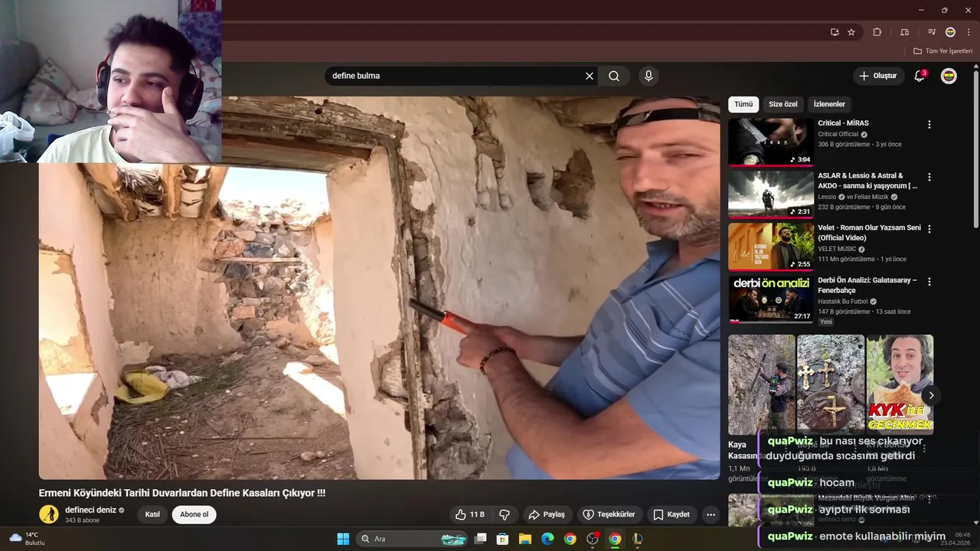Play the Velet Roman Olur thumbnail
Image resolution: width=980 pixels, height=551 pixels.
pyautogui.click(x=770, y=246)
